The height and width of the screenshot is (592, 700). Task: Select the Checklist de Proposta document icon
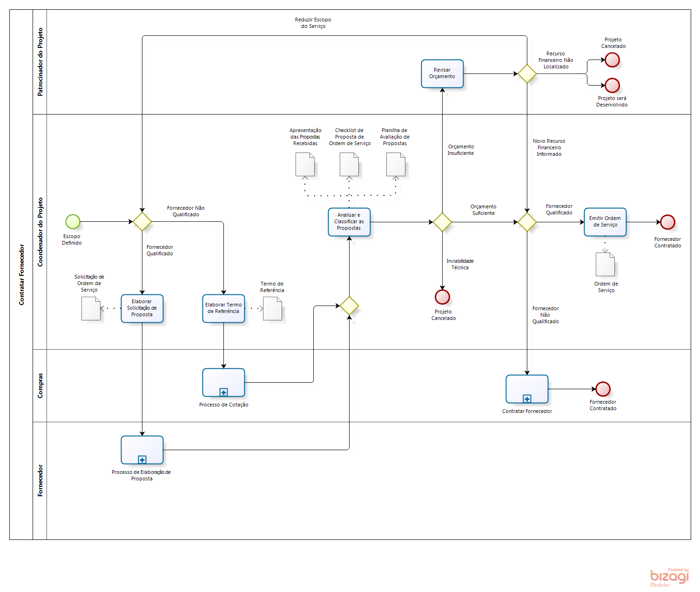349,165
